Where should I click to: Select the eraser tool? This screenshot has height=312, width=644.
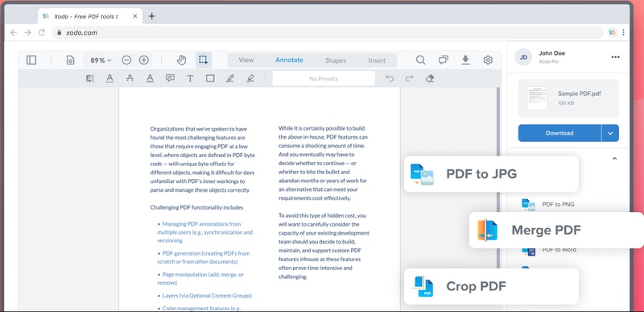tap(430, 78)
